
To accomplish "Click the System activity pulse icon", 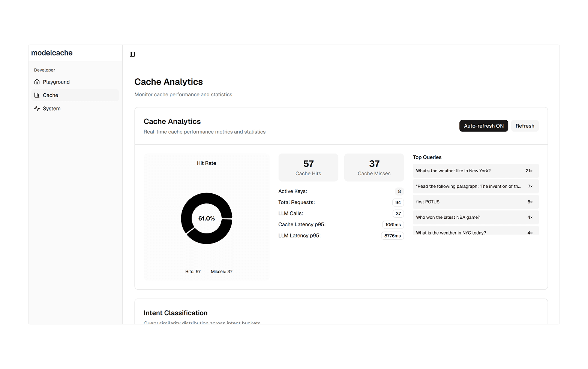I will tap(37, 108).
